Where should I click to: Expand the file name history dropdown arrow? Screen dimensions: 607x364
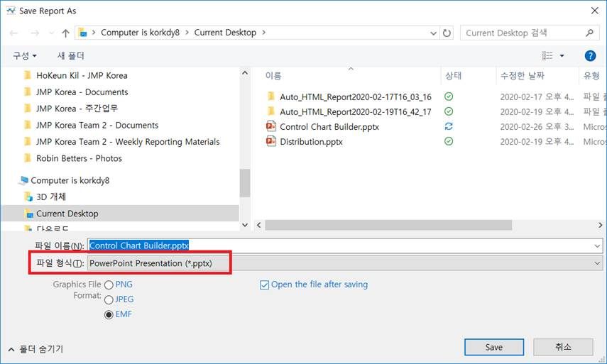click(x=596, y=246)
